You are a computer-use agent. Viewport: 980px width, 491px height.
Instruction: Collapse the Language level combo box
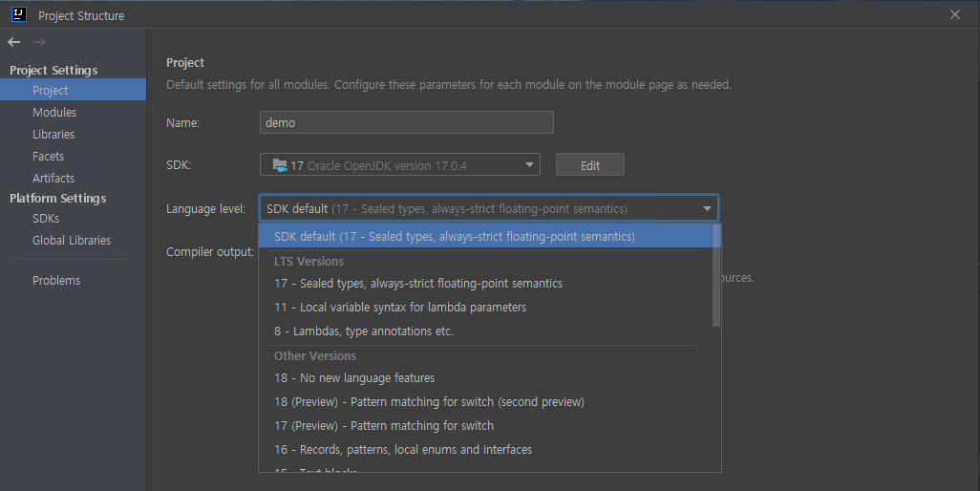489,208
